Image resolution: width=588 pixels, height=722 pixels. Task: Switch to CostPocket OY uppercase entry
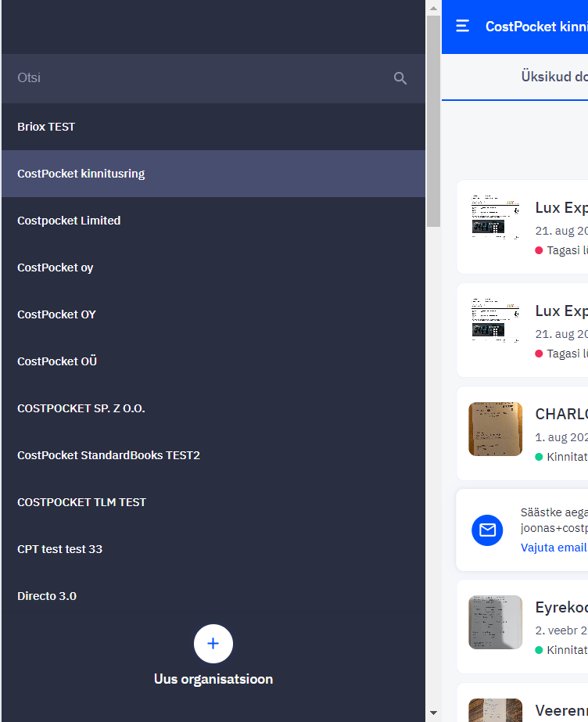pyautogui.click(x=213, y=314)
